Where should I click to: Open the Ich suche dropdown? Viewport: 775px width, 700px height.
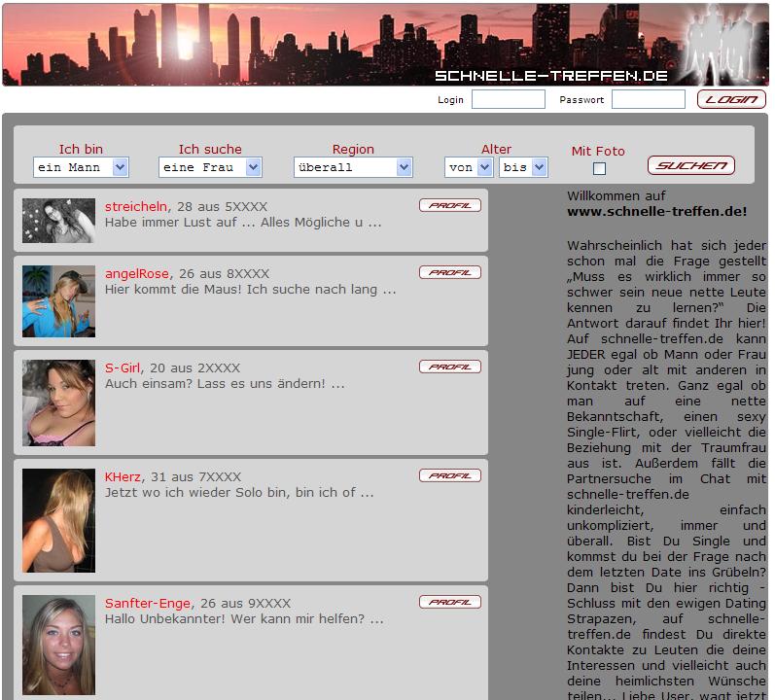pyautogui.click(x=210, y=167)
